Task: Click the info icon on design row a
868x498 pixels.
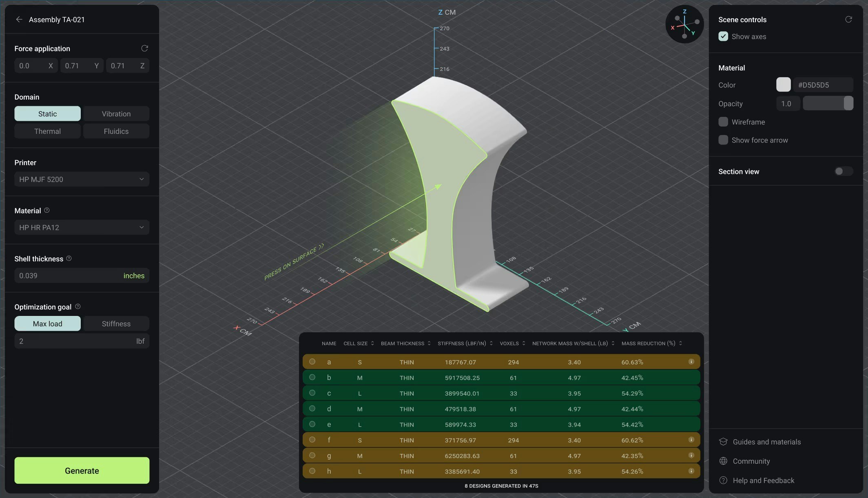Action: [691, 362]
